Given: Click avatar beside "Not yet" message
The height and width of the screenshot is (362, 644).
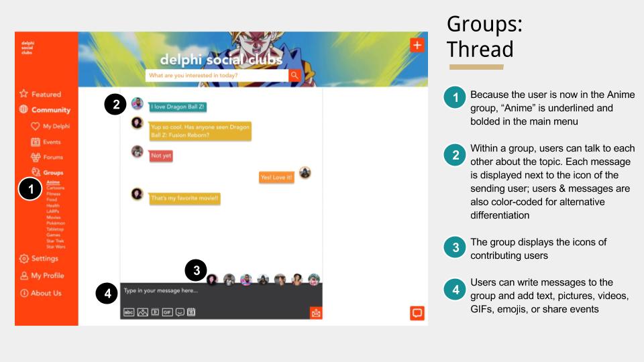Looking at the screenshot, I should [137, 152].
